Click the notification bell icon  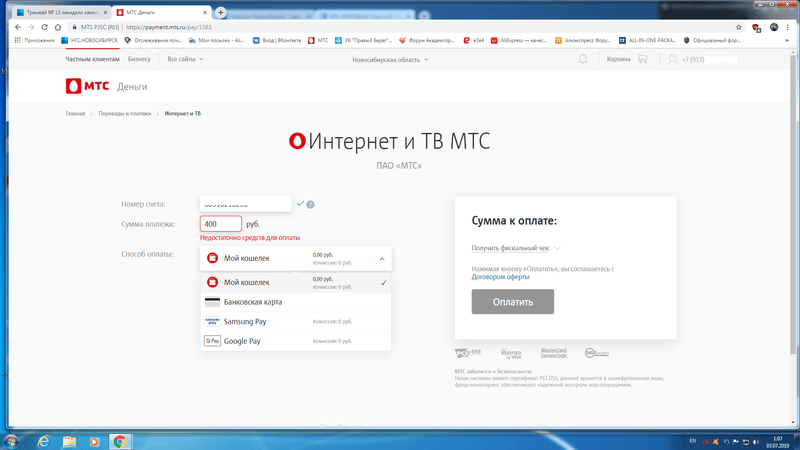coord(583,59)
